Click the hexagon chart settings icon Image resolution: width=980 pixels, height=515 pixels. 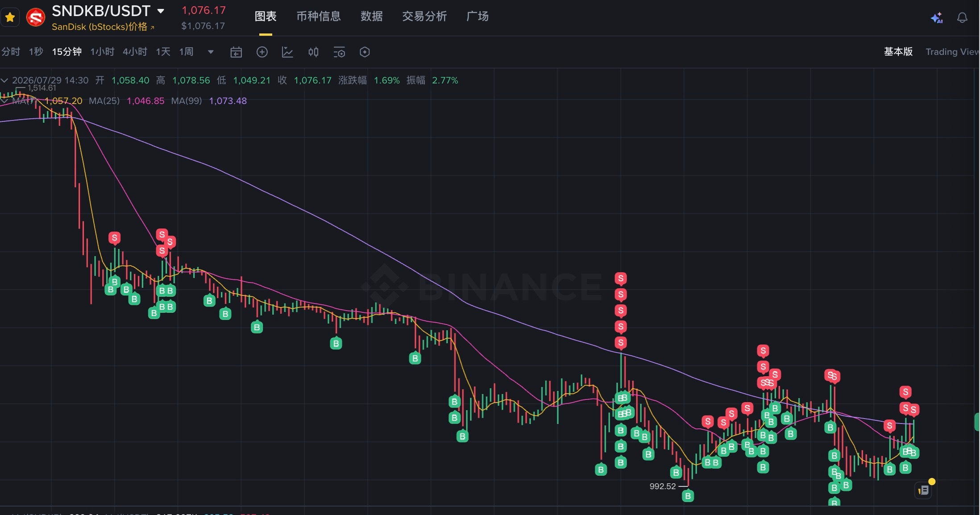pyautogui.click(x=365, y=52)
